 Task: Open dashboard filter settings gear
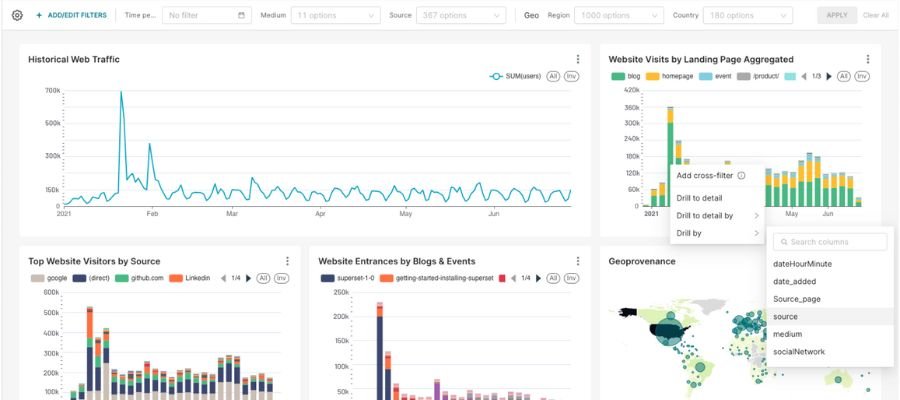click(x=17, y=15)
